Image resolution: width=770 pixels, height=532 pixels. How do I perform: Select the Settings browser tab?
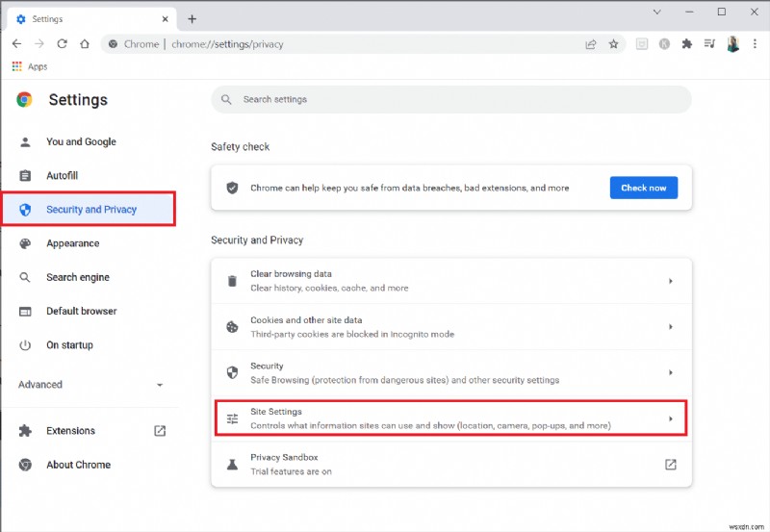click(91, 19)
